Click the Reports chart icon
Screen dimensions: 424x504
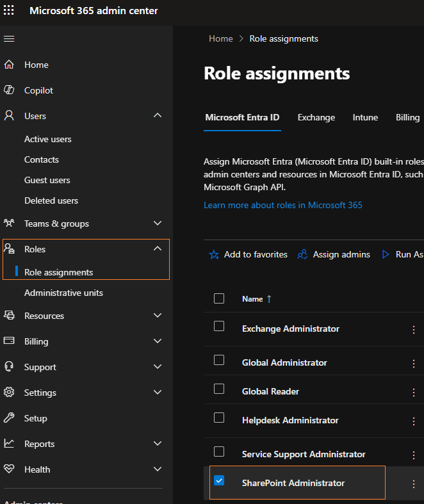click(9, 443)
